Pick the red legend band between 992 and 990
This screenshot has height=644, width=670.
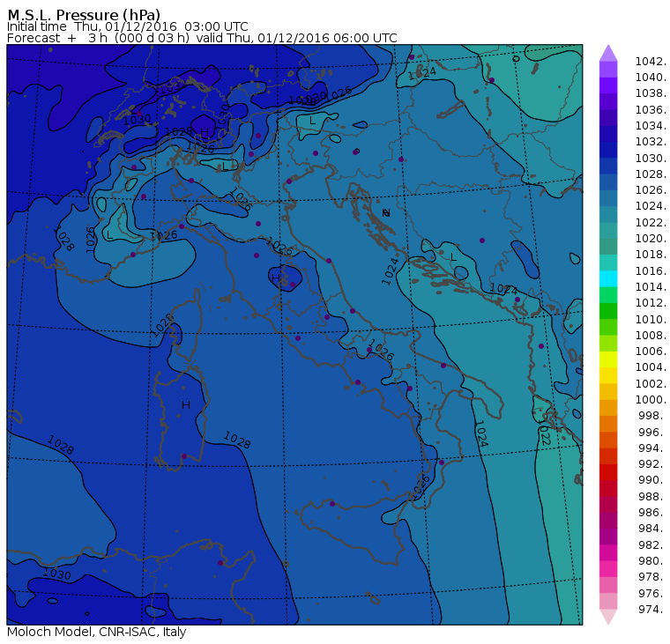(x=608, y=472)
